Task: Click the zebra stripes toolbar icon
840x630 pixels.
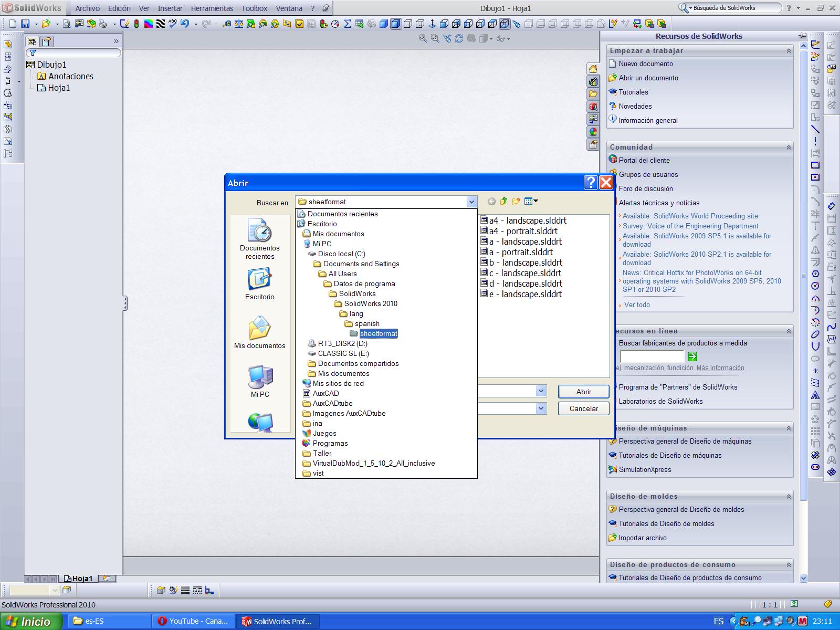Action: pyautogui.click(x=161, y=24)
